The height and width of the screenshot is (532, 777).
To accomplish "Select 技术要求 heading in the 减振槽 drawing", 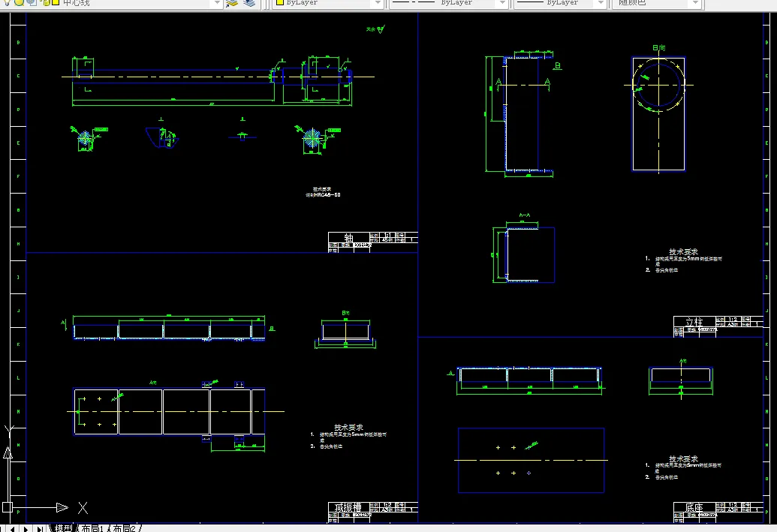I will 348,427.
